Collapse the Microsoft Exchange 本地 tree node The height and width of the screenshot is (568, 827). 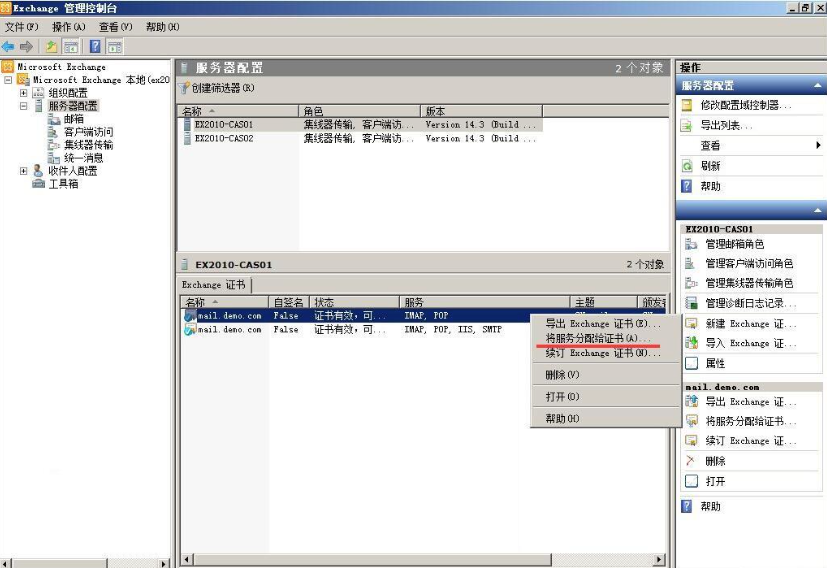[8, 80]
